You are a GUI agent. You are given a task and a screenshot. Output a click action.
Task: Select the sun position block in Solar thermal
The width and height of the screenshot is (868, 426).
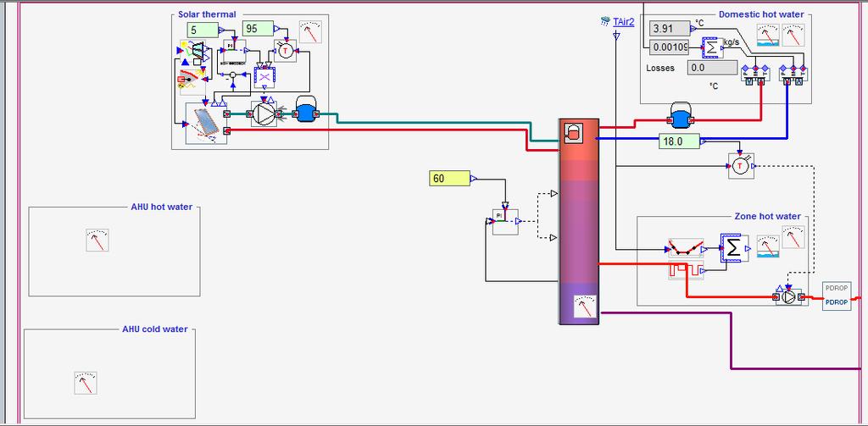click(192, 81)
